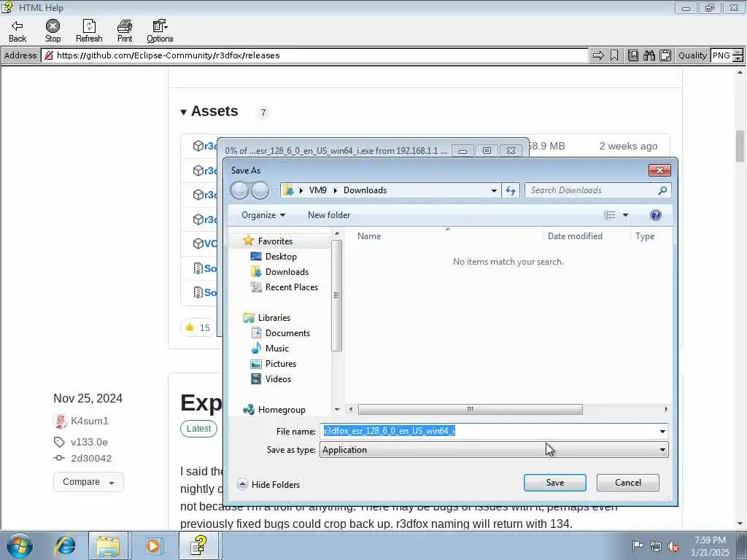Click the search magnifier in Search Downloads
747x560 pixels.
coord(662,190)
